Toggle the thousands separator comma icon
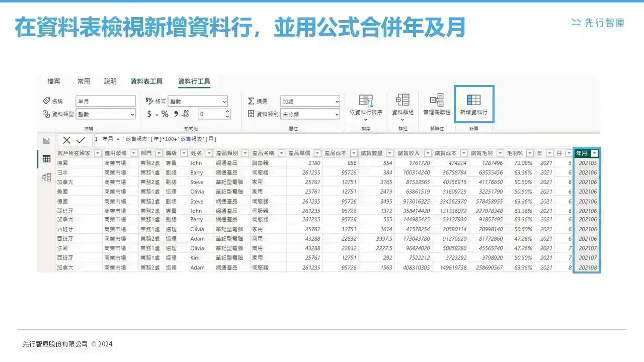 pyautogui.click(x=176, y=114)
